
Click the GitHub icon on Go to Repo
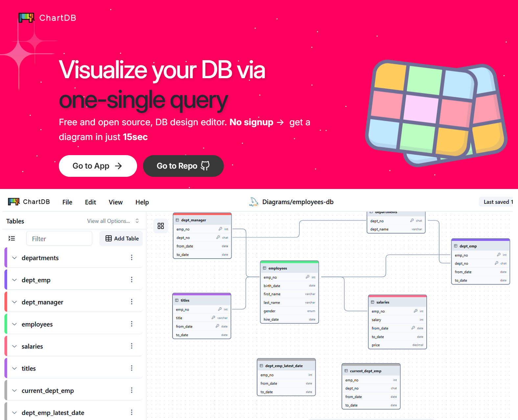coord(205,166)
